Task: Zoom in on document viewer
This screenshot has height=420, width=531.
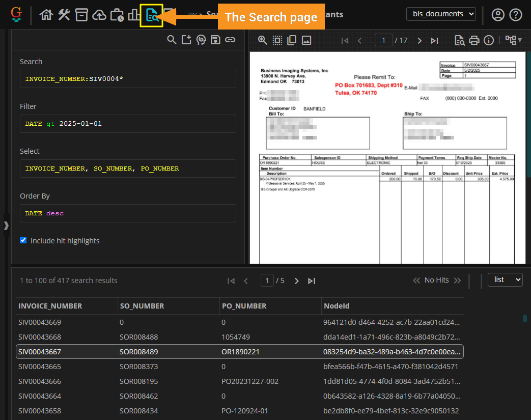Action: click(263, 40)
